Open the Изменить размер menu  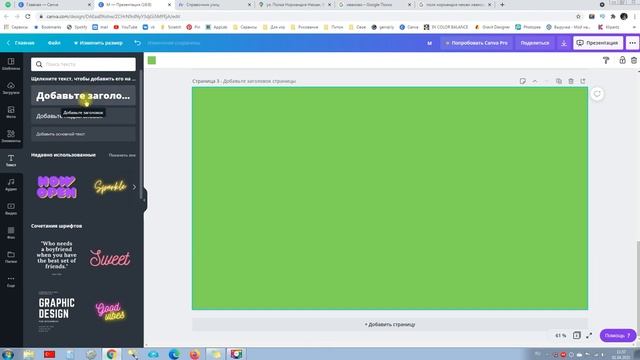point(98,43)
